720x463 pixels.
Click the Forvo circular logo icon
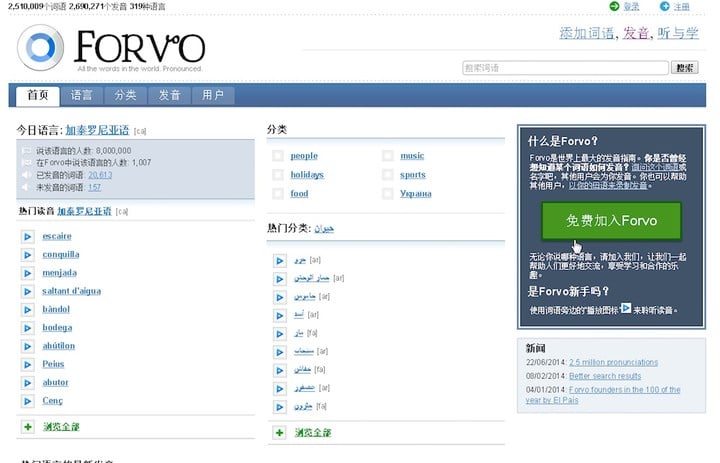coord(40,47)
